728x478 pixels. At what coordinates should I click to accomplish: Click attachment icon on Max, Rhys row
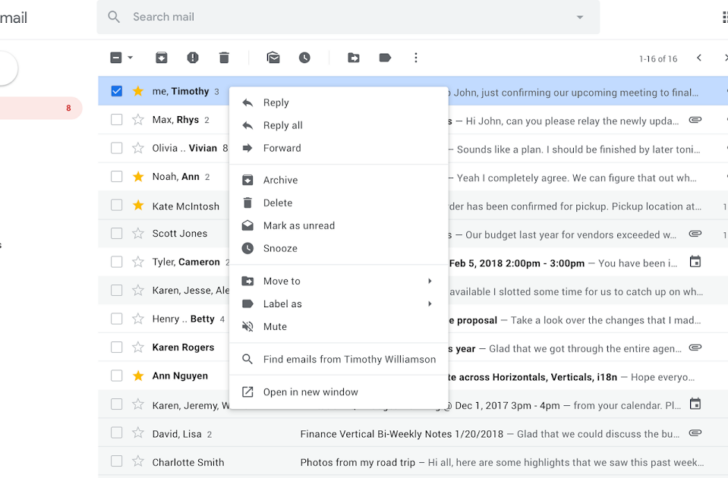click(695, 120)
